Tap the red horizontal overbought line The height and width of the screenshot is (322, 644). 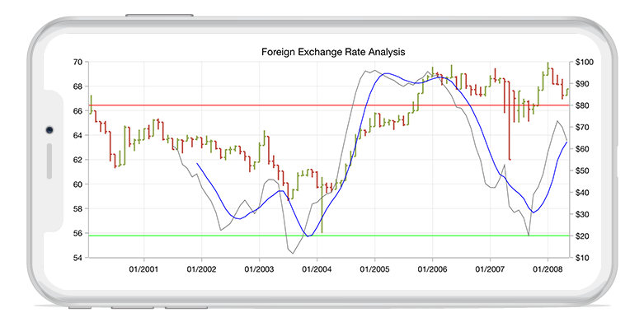[329, 105]
